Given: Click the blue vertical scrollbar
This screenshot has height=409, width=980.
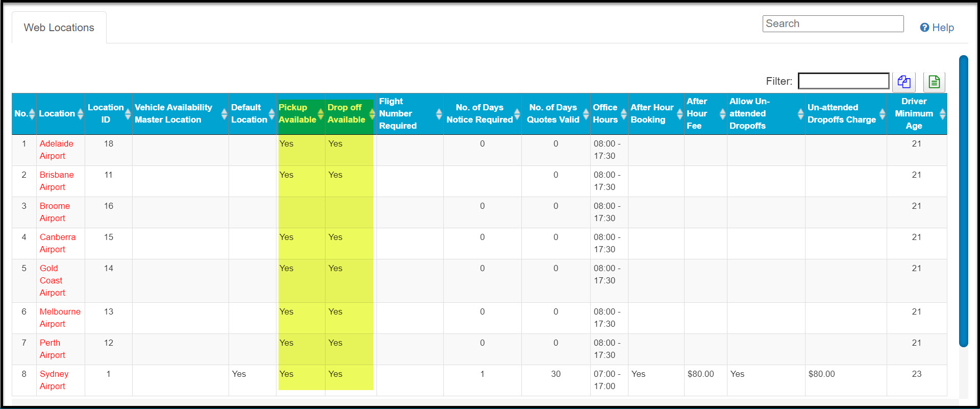Looking at the screenshot, I should coord(963,201).
